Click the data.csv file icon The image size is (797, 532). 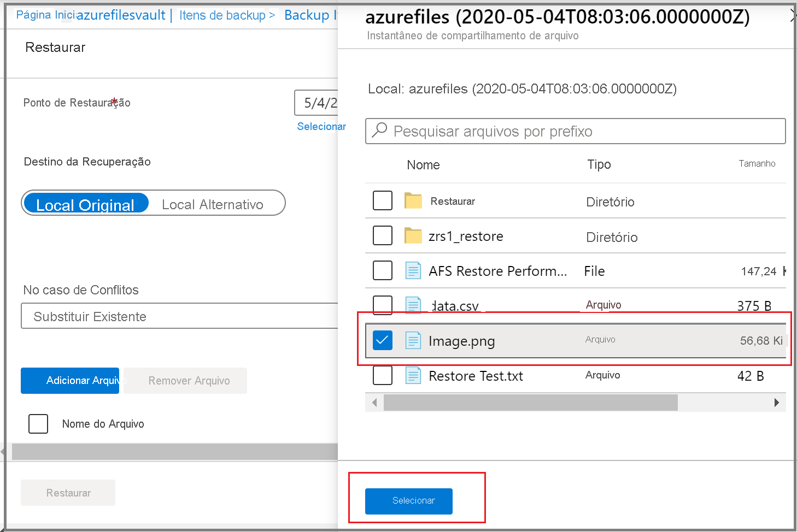[413, 305]
